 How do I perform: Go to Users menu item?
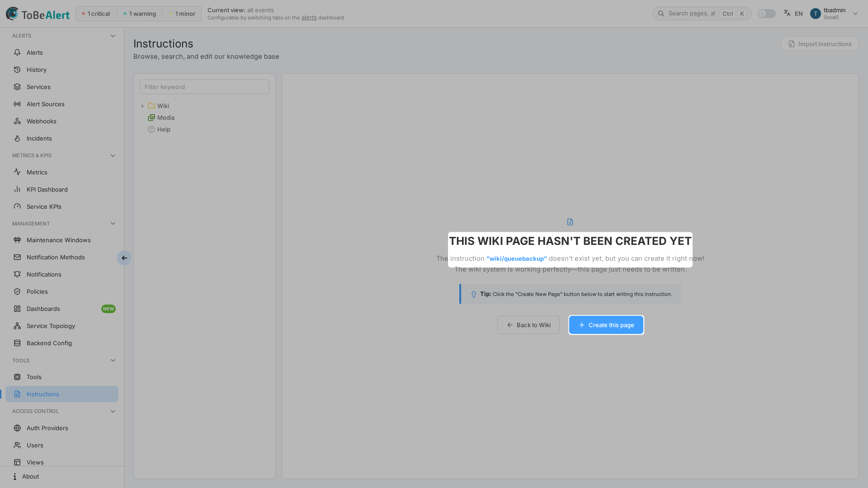click(62, 445)
